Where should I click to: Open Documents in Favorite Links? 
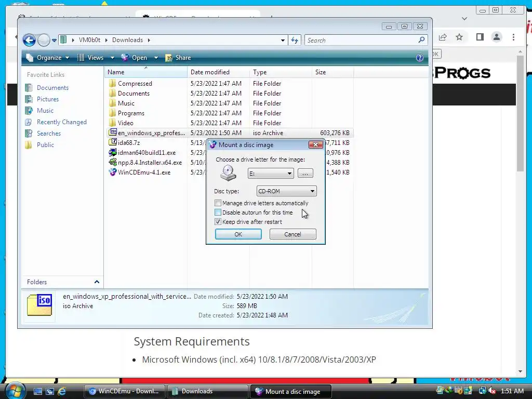pos(52,87)
